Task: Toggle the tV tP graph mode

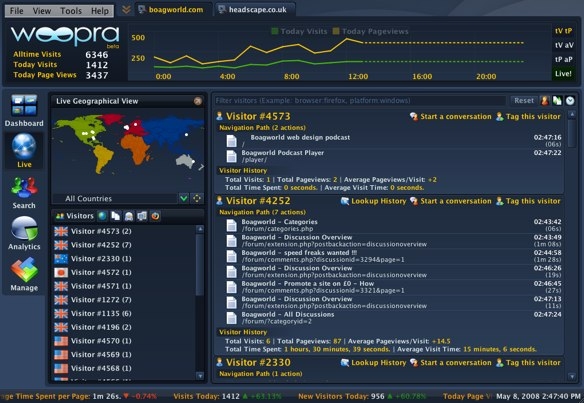Action: (x=564, y=31)
